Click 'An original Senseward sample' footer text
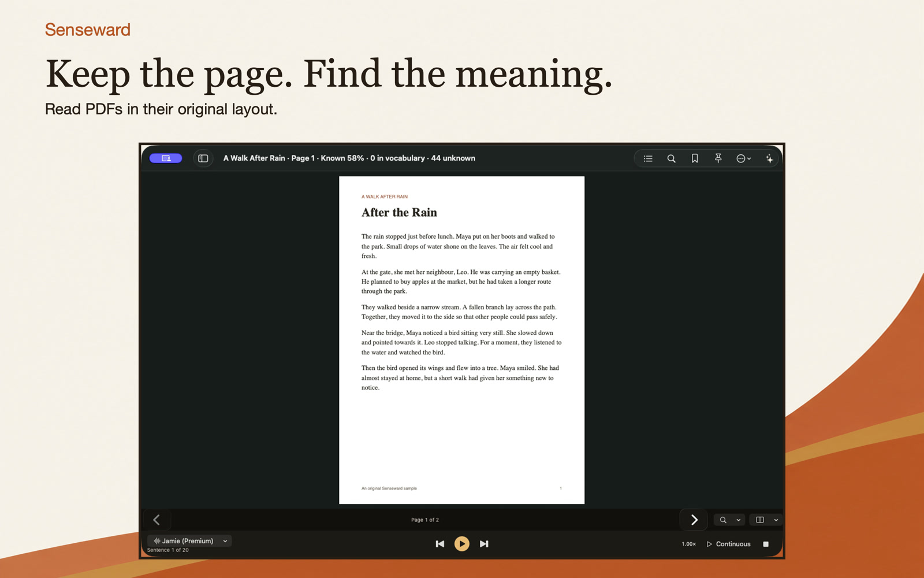 pyautogui.click(x=389, y=488)
